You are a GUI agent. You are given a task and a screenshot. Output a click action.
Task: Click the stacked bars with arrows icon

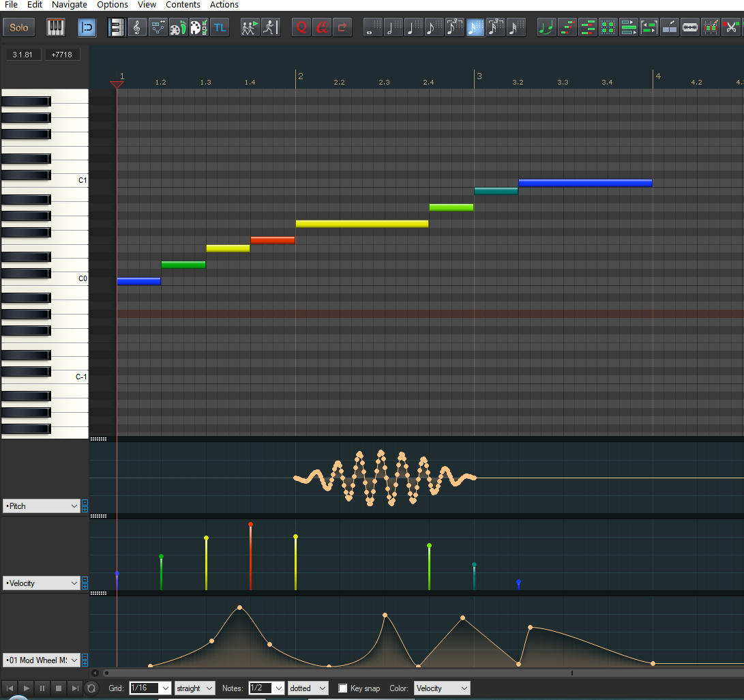(x=629, y=27)
